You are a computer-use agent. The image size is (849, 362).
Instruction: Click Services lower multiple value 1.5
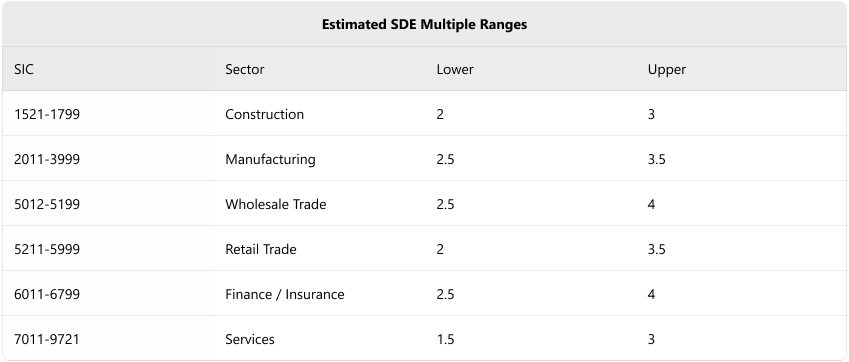(x=445, y=339)
